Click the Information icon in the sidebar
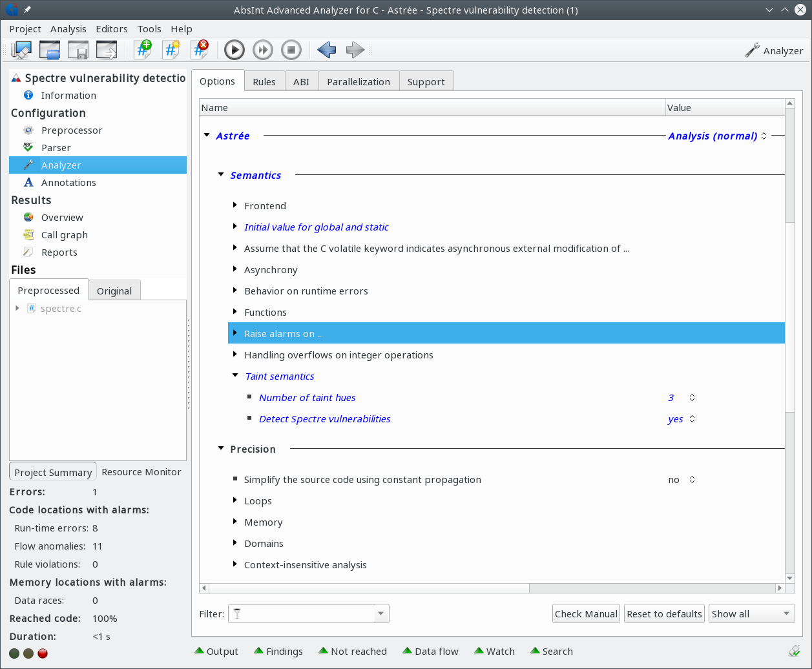 click(28, 96)
